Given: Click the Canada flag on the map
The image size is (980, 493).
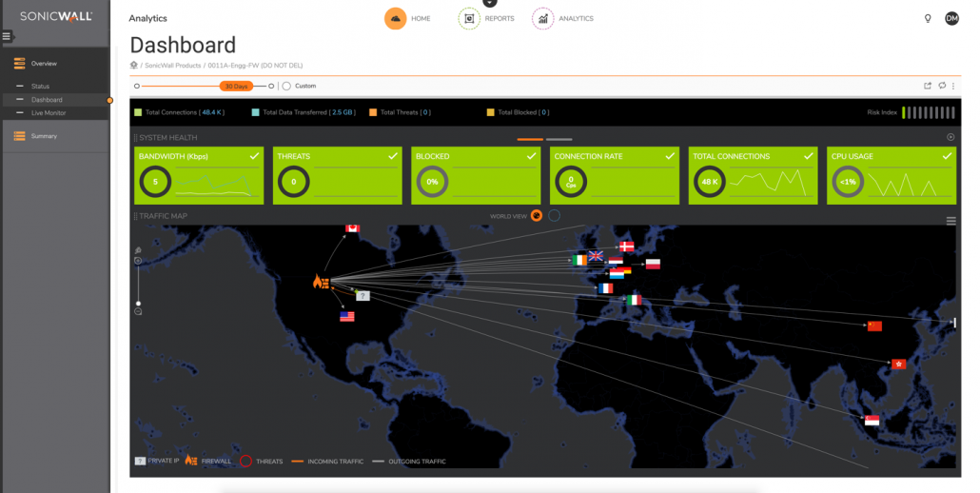Looking at the screenshot, I should (352, 228).
